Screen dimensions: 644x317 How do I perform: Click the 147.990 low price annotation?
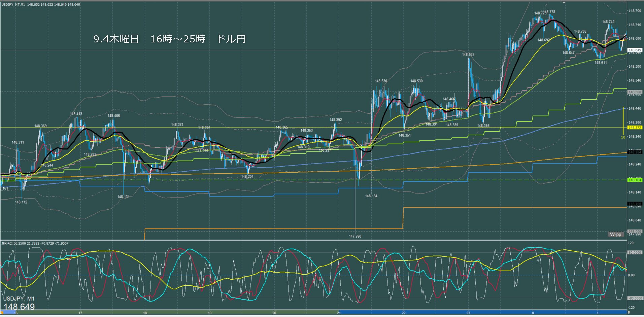coord(355,236)
